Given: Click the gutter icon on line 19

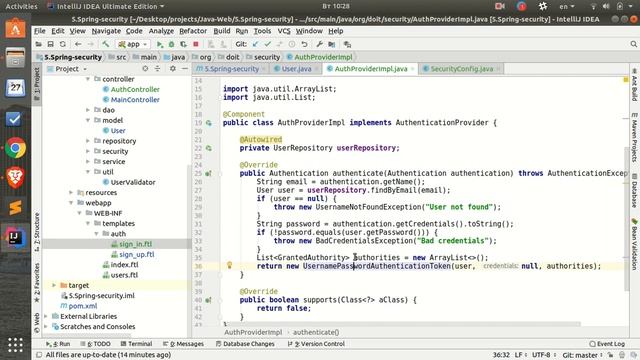Looking at the screenshot, I should tap(209, 123).
